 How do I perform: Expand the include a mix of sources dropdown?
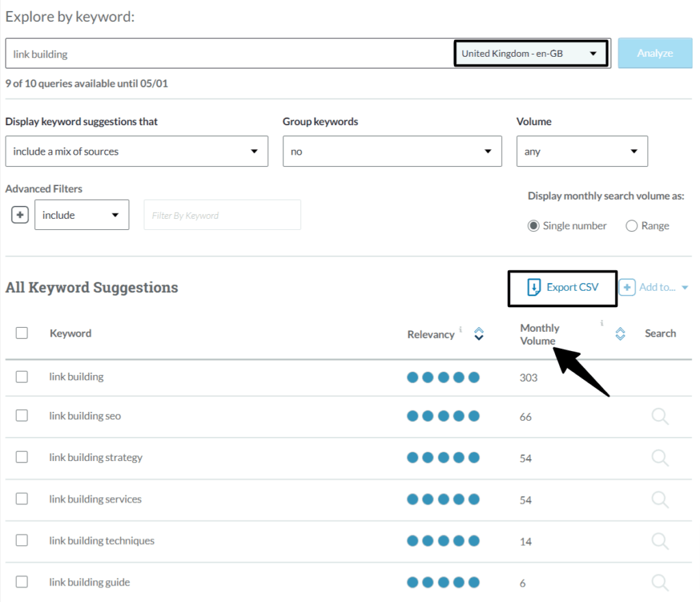(136, 151)
